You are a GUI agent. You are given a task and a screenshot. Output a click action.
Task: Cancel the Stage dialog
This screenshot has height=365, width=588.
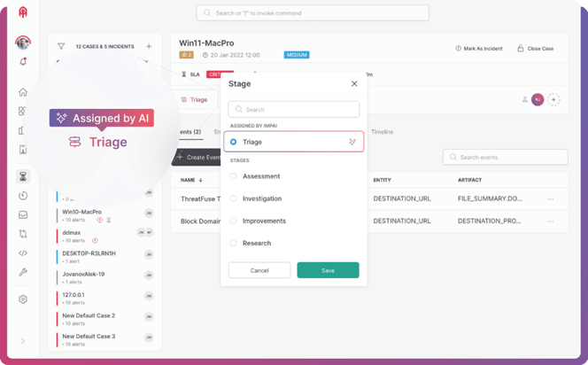(259, 270)
